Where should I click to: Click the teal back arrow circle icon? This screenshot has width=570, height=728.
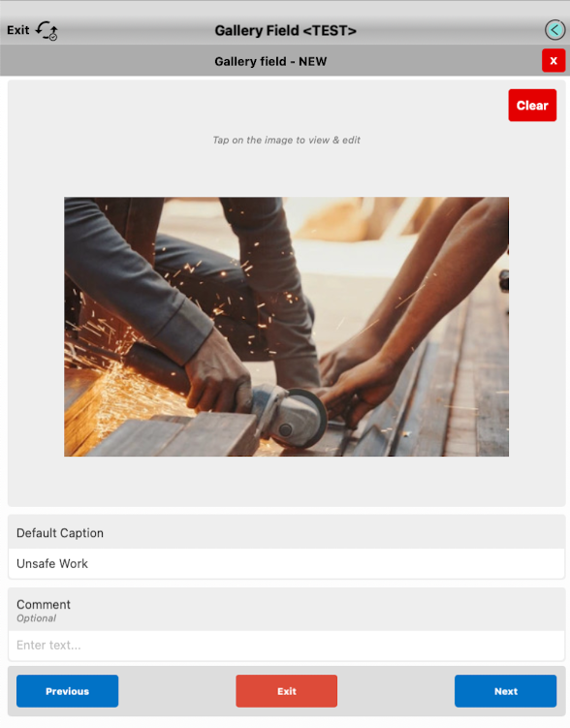click(554, 31)
